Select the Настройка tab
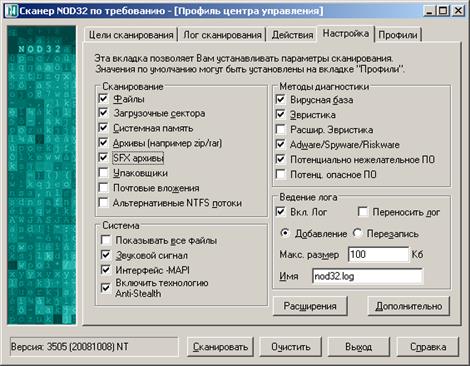Screen dimensions: 470x366 346,34
